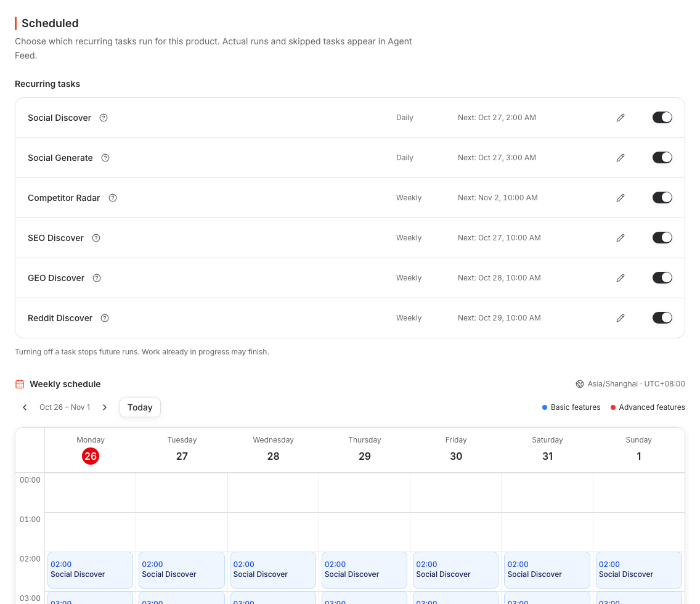Click 'Next: Nov 2, 10:00 AM' text
The height and width of the screenshot is (604, 700).
tap(498, 198)
